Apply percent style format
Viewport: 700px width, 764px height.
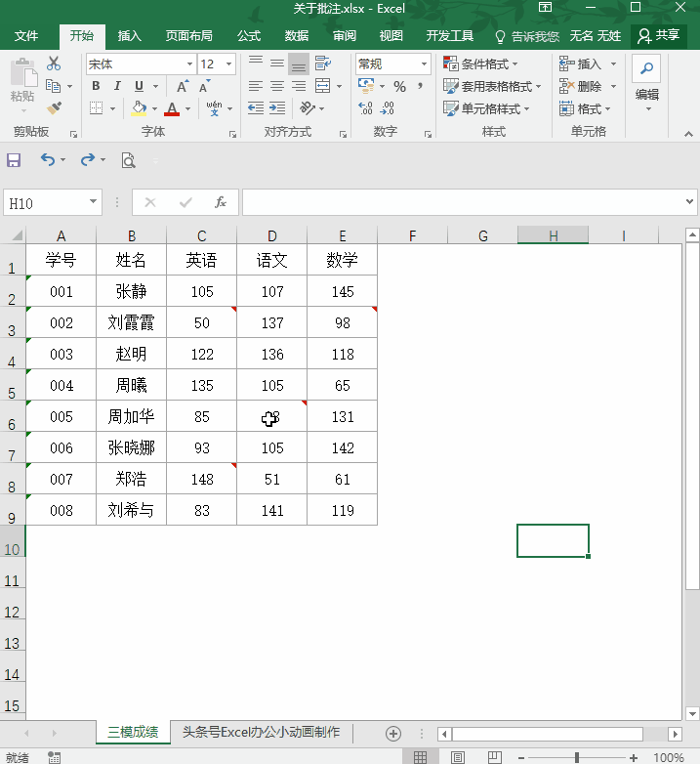(x=399, y=87)
